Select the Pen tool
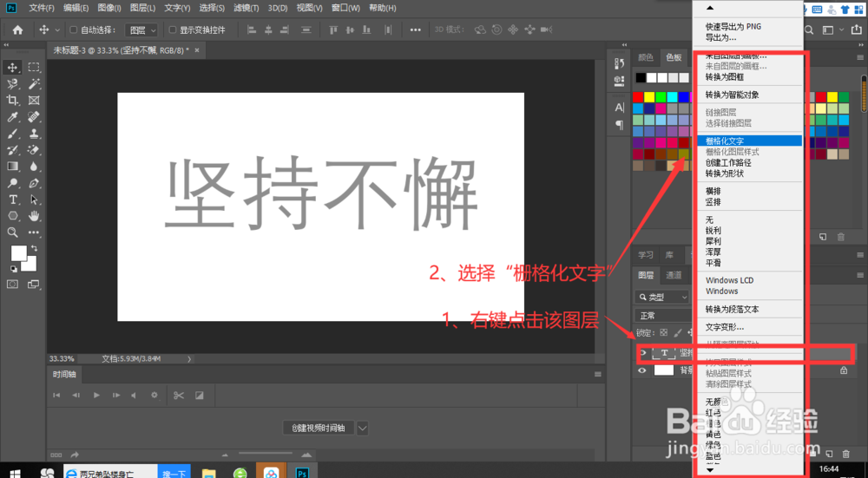Image resolution: width=868 pixels, height=478 pixels. click(34, 182)
